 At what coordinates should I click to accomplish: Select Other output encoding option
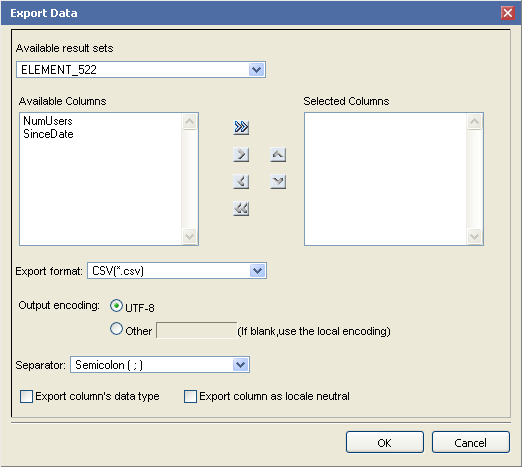(x=116, y=329)
